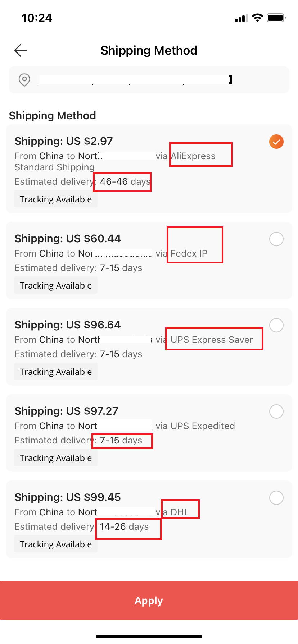The width and height of the screenshot is (298, 644).
Task: Select UPS Expedited radio button
Action: click(x=276, y=411)
